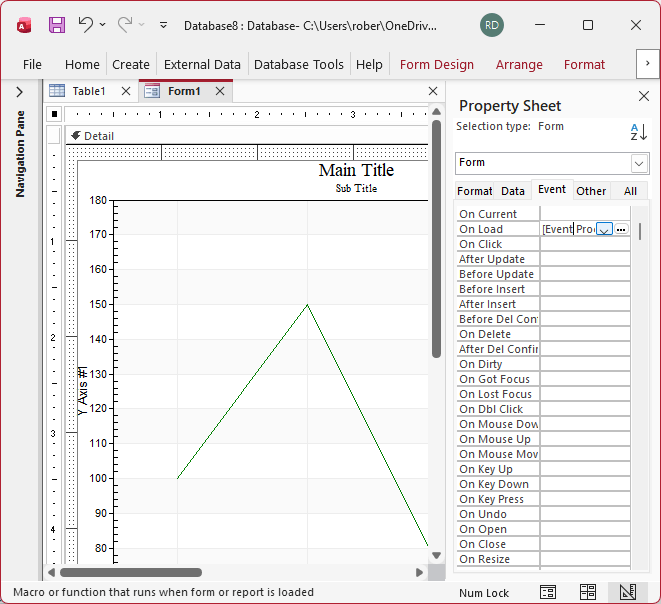Open the Format ribbon tab
The image size is (661, 604).
coord(584,64)
